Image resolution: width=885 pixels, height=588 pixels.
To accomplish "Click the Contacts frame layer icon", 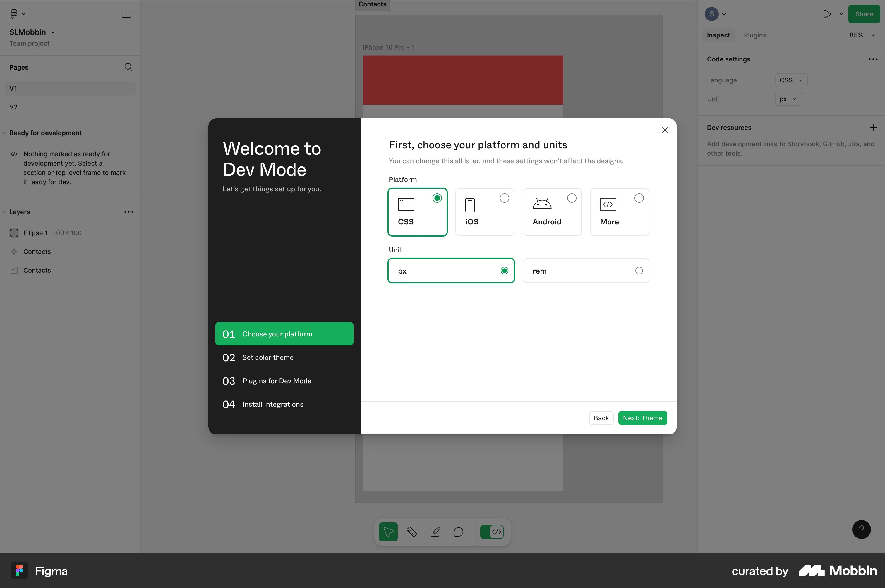I will tap(14, 270).
